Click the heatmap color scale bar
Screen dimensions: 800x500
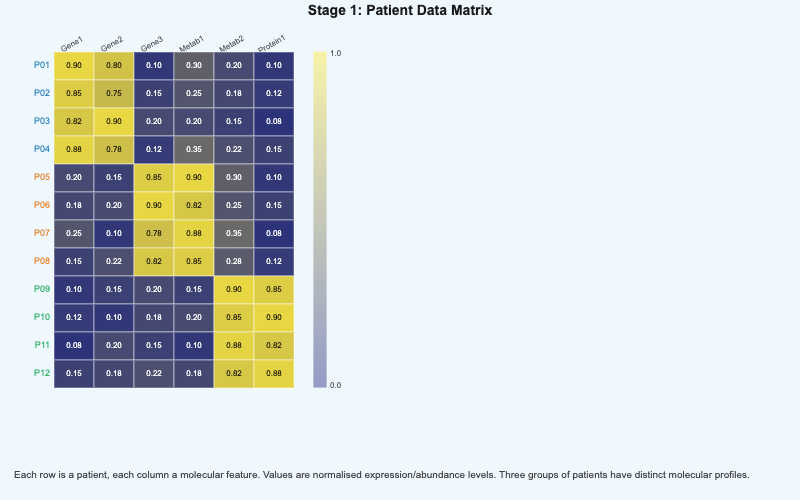(320, 219)
